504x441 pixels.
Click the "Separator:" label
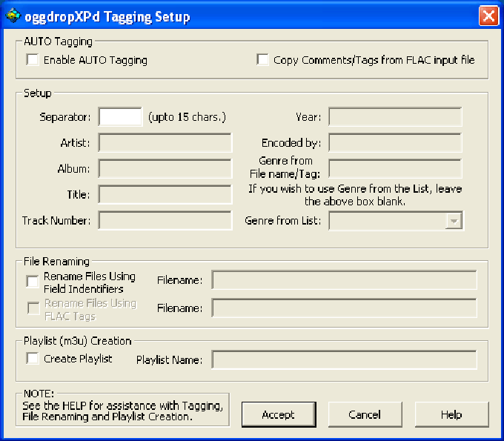(65, 117)
